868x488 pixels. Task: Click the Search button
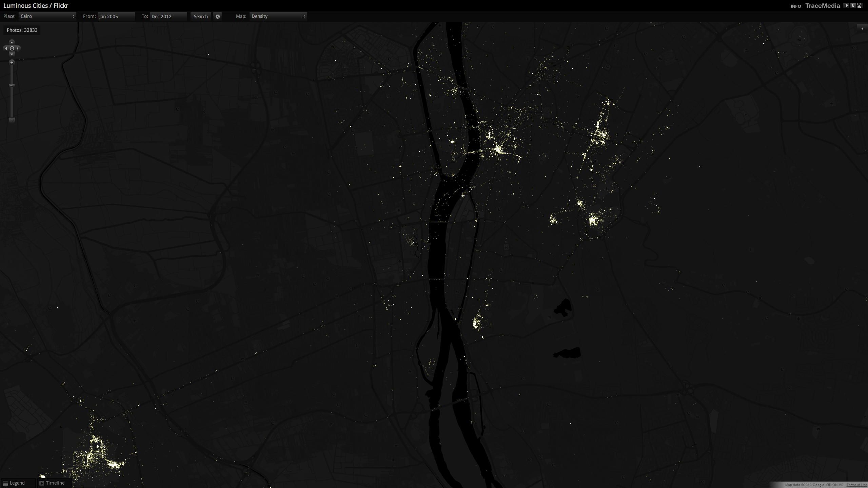tap(201, 16)
